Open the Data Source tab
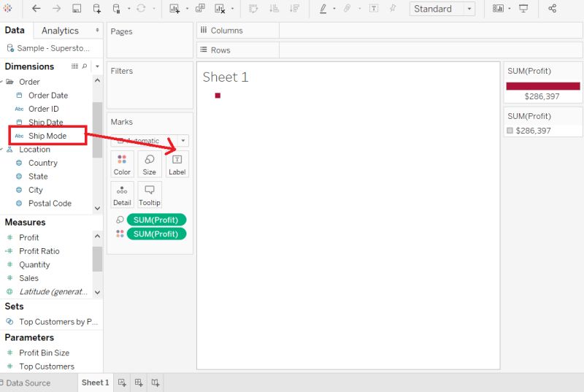The image size is (584, 392). pos(25,383)
